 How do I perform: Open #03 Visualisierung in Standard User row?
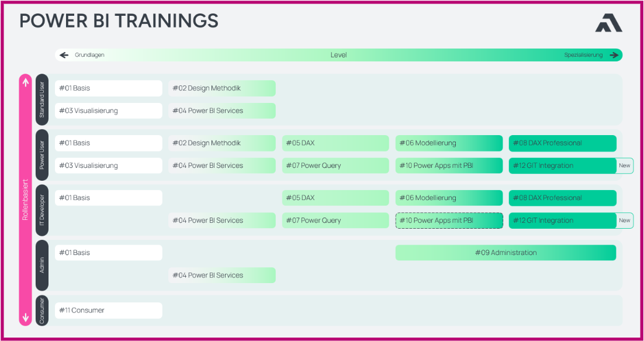click(109, 111)
